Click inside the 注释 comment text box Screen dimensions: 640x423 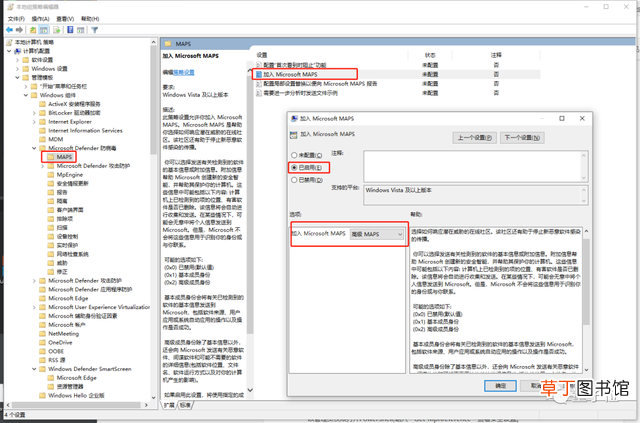pyautogui.click(x=472, y=166)
